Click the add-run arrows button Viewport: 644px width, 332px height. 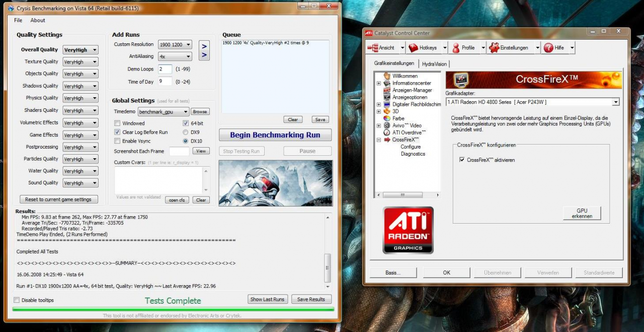click(204, 50)
